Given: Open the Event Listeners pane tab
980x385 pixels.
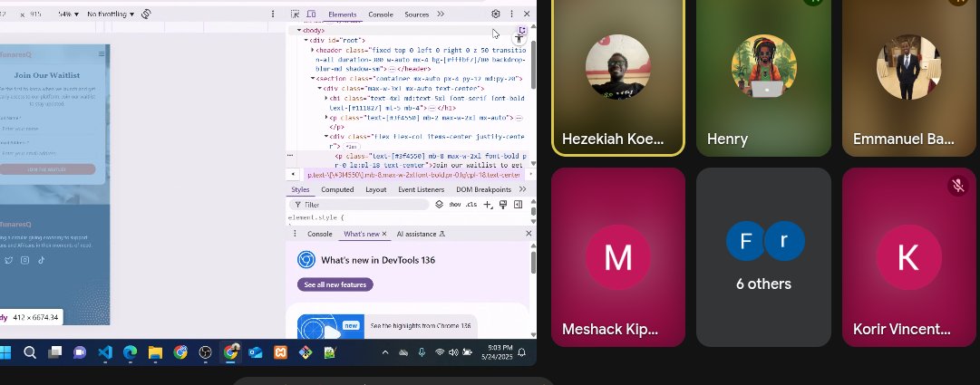Looking at the screenshot, I should click(x=422, y=190).
